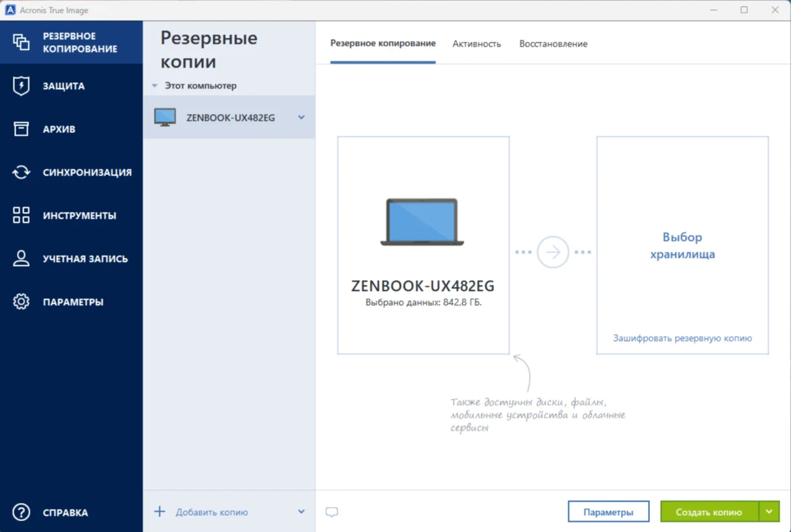The image size is (791, 532).
Task: Open the Защита section label
Action: pyautogui.click(x=63, y=86)
